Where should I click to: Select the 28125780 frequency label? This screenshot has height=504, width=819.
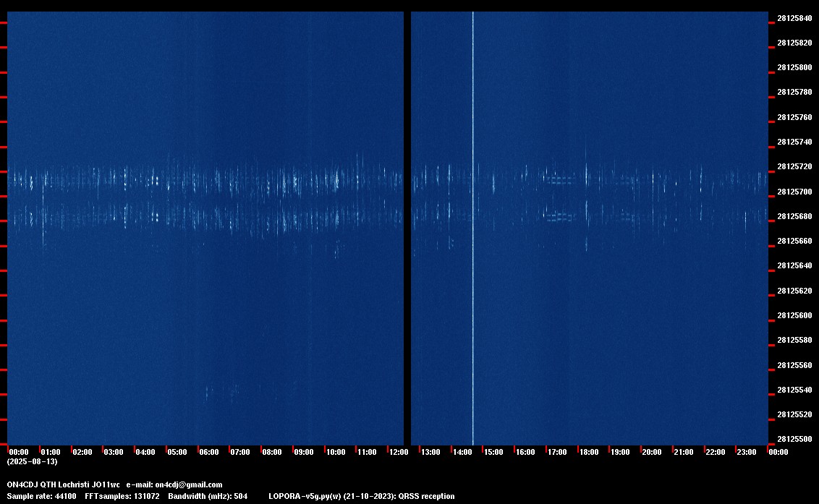pyautogui.click(x=794, y=92)
